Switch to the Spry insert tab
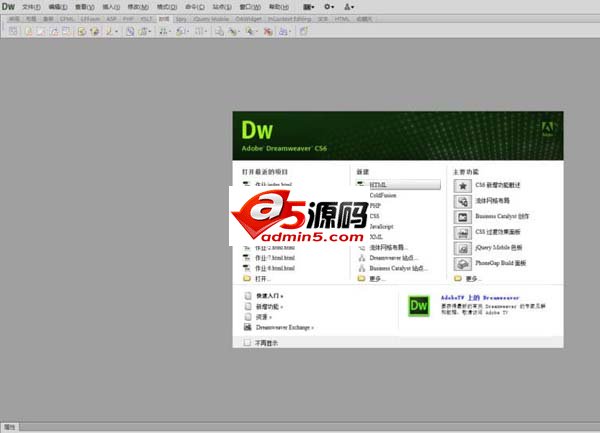This screenshot has height=433, width=600. 181,19
